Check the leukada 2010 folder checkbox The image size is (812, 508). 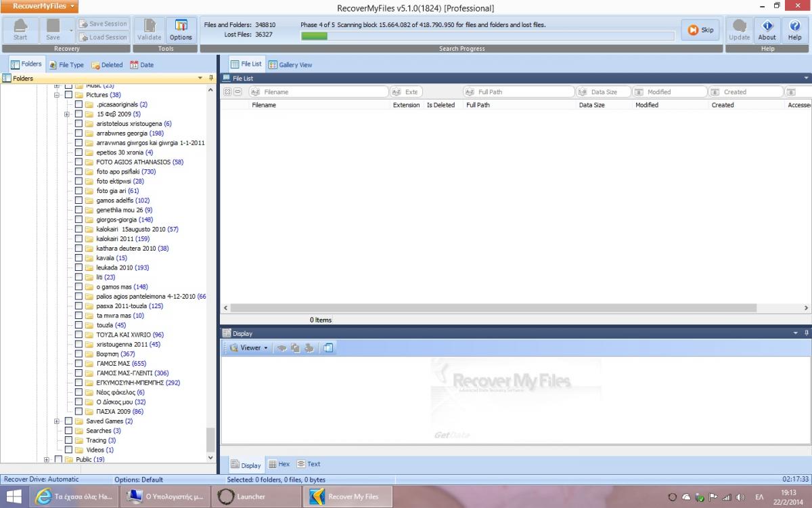click(79, 268)
